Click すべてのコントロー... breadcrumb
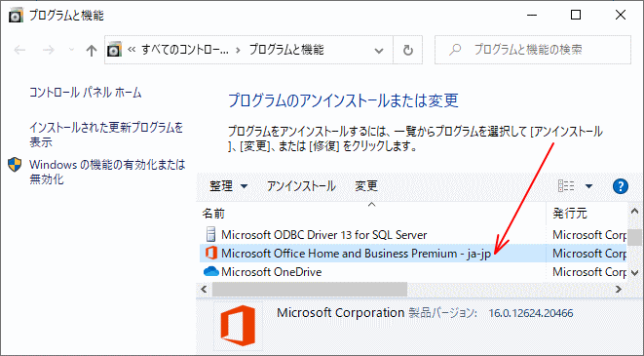Image resolution: width=644 pixels, height=356 pixels. pos(185,50)
